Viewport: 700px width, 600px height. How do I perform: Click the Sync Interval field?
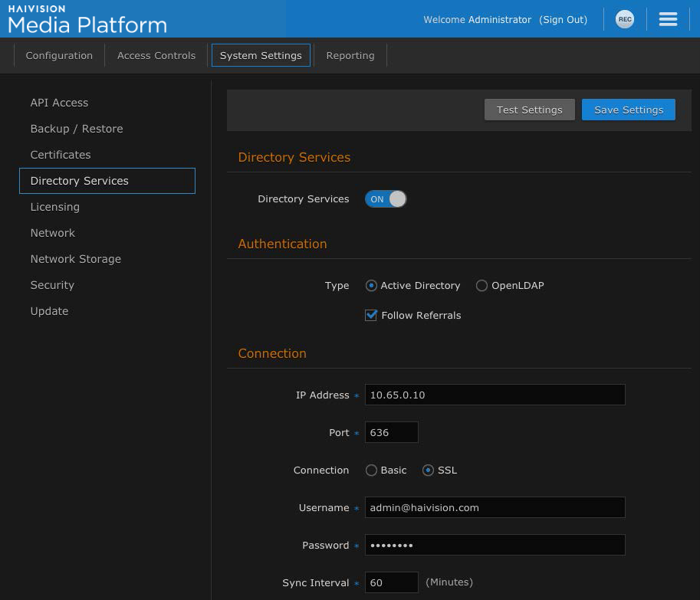click(x=391, y=582)
